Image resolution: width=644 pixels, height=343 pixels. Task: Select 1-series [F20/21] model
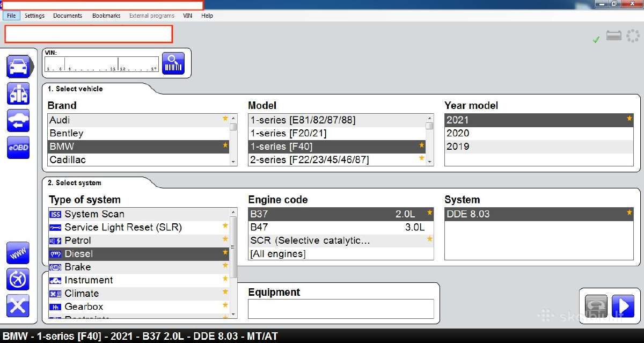point(337,133)
